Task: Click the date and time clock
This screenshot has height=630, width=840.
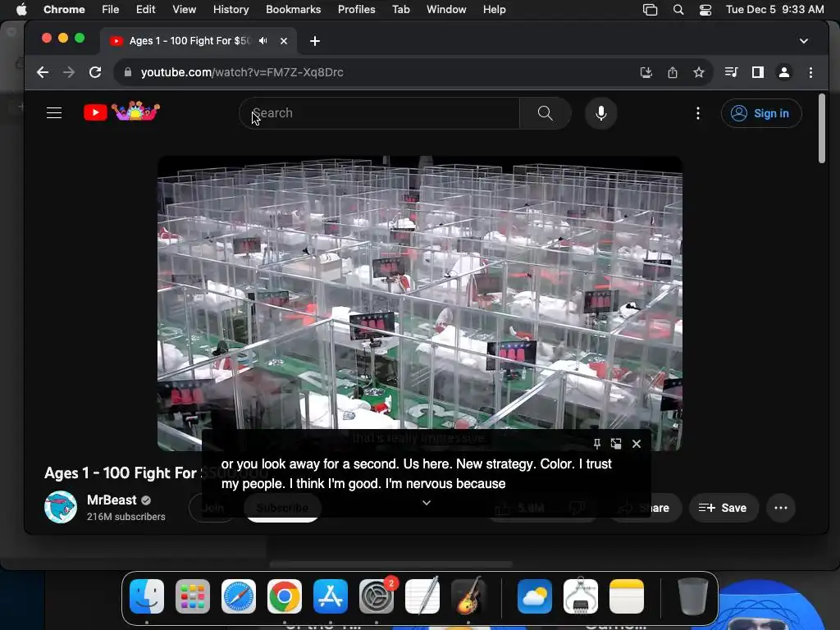Action: (774, 9)
